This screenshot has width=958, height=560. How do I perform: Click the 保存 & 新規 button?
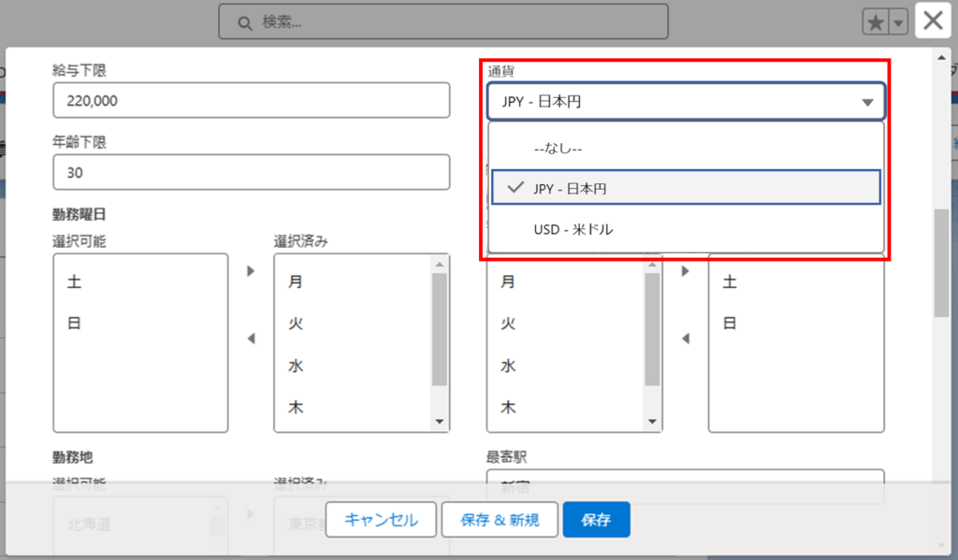500,520
